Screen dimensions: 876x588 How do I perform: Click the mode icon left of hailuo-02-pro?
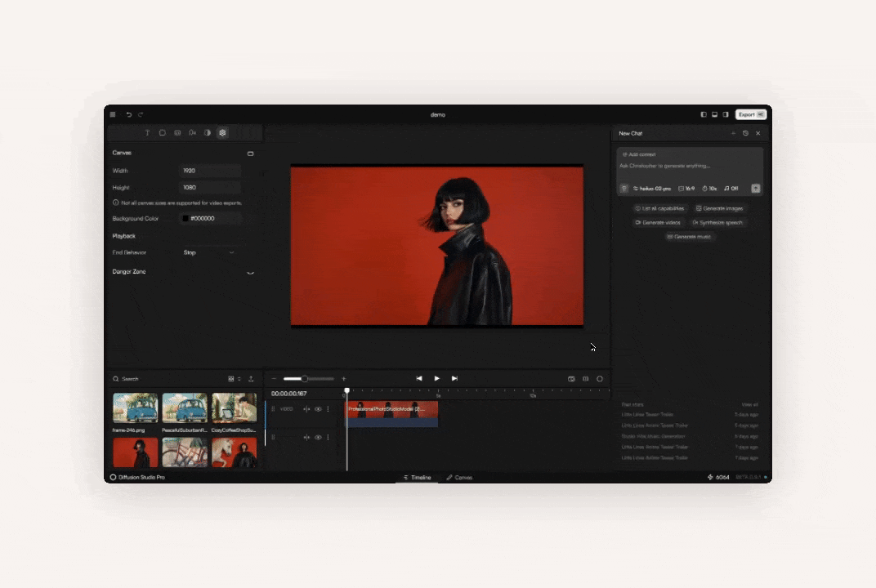tap(624, 189)
